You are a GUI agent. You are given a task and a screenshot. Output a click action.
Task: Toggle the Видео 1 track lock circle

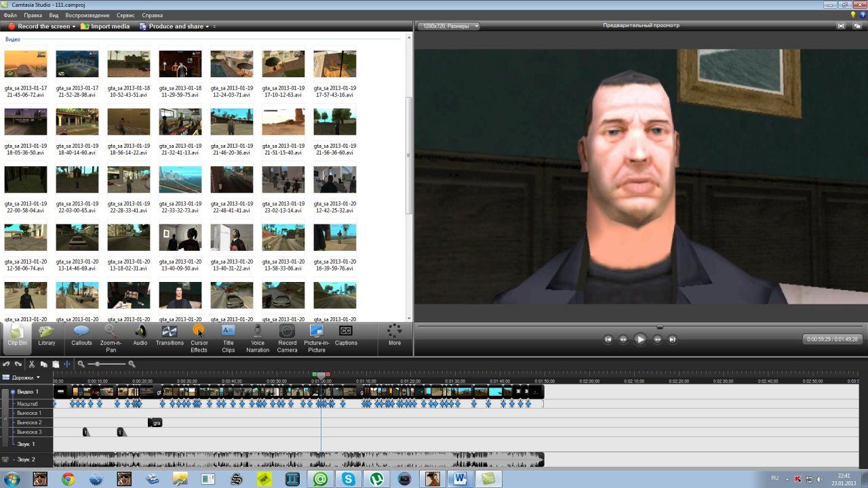[12, 392]
